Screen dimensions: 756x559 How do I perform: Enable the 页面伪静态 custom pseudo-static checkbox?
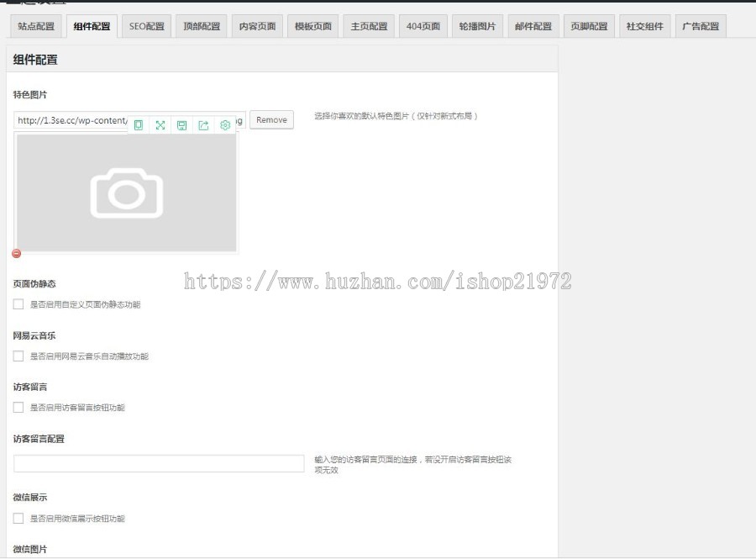tap(18, 304)
